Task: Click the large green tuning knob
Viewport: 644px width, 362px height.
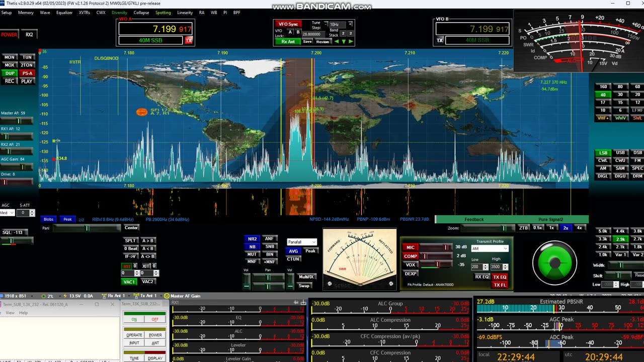Action: pos(554,262)
